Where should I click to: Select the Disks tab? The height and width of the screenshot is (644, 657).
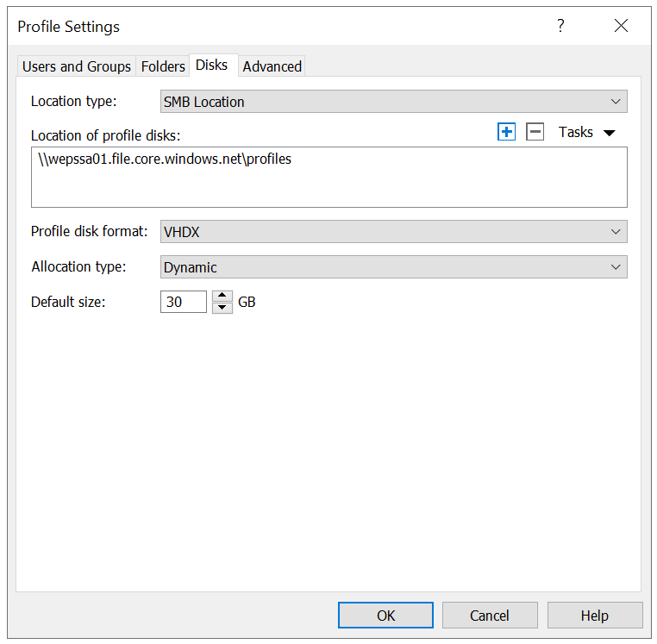[x=212, y=66]
